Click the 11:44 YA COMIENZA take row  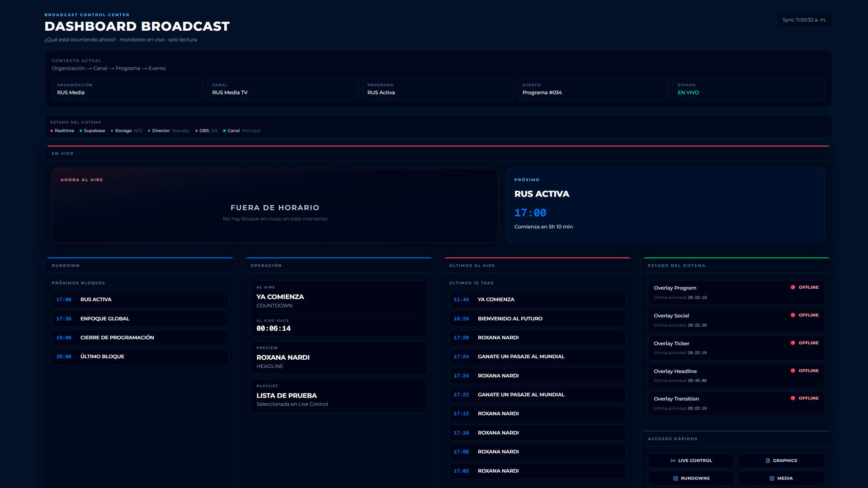point(538,300)
